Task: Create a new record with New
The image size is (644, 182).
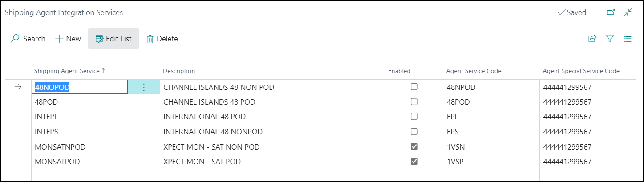Action: click(x=68, y=39)
